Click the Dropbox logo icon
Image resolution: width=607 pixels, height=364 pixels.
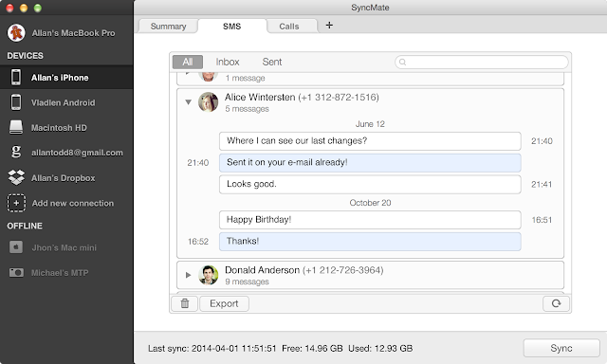tap(16, 177)
